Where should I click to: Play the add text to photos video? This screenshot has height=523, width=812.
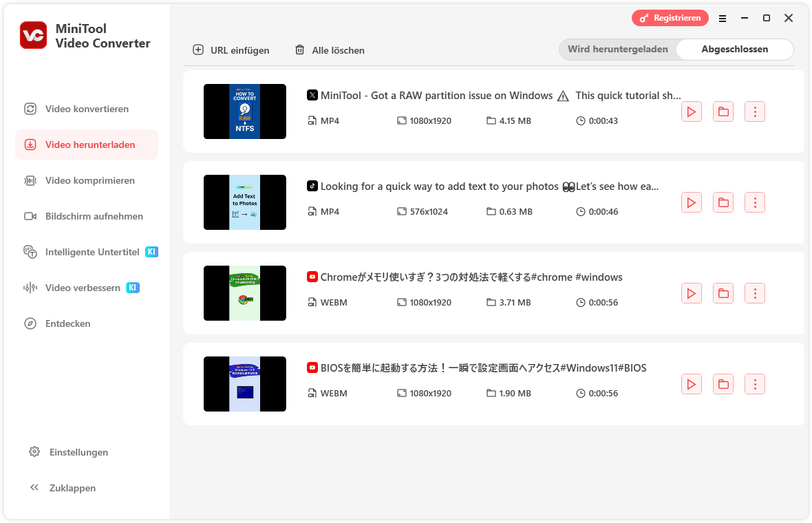692,202
